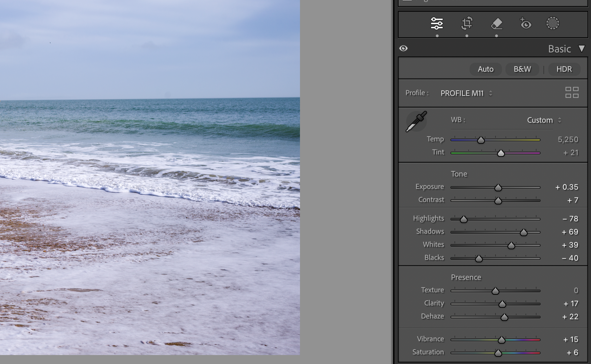Enable HDR editing mode
The width and height of the screenshot is (591, 364).
(564, 69)
